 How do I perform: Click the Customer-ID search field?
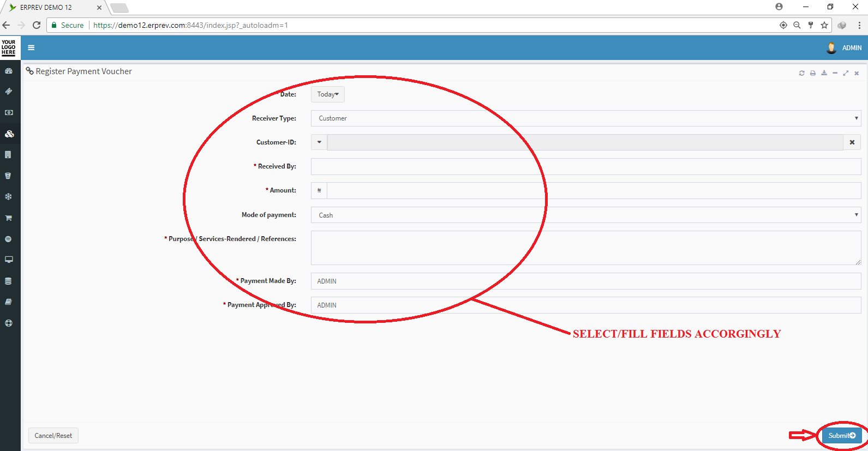click(x=585, y=142)
